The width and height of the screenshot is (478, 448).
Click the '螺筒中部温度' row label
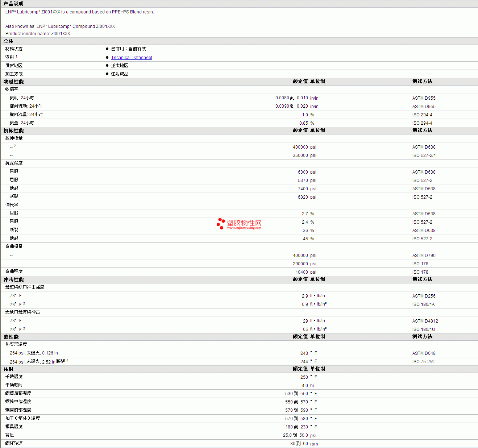coord(18,402)
